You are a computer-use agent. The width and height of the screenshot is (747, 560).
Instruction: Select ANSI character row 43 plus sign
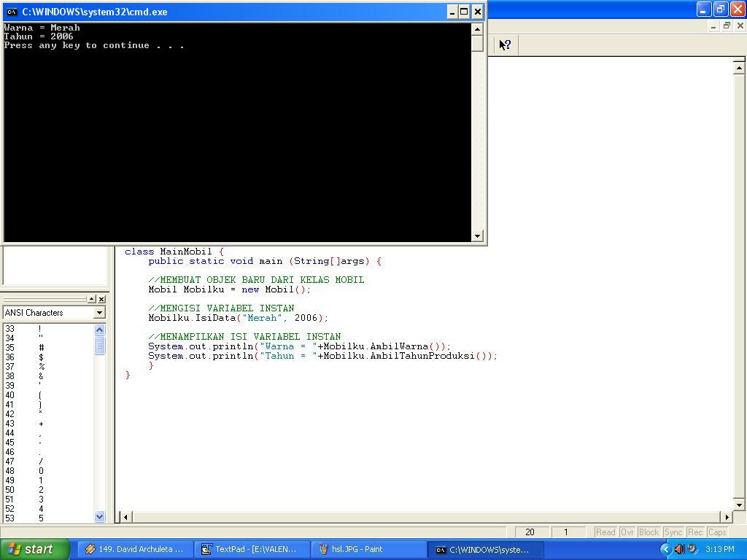[47, 424]
